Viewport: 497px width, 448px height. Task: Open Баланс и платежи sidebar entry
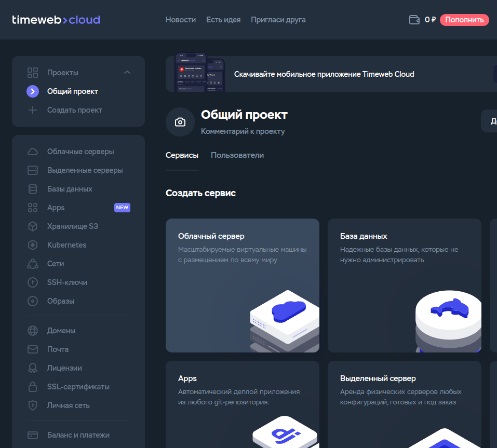coord(78,435)
